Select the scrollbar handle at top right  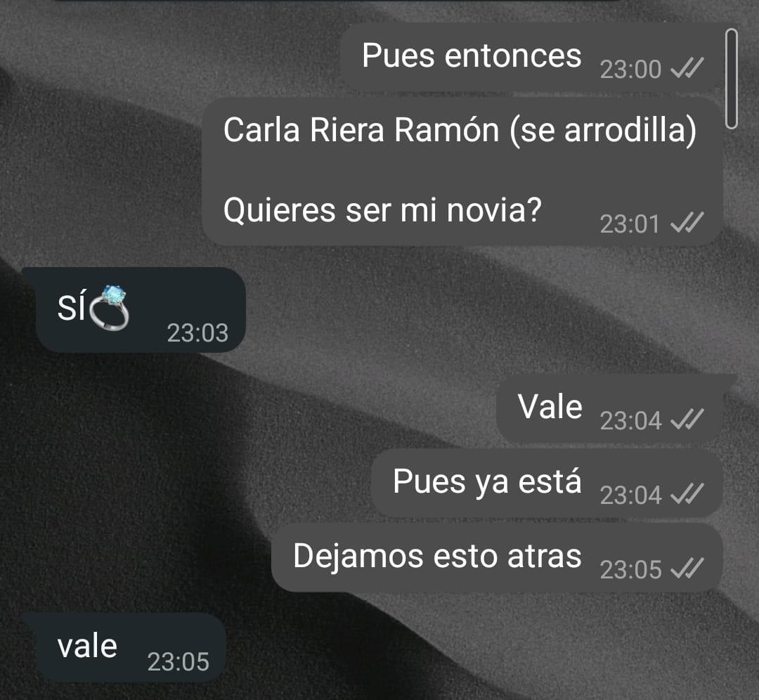pos(732,79)
